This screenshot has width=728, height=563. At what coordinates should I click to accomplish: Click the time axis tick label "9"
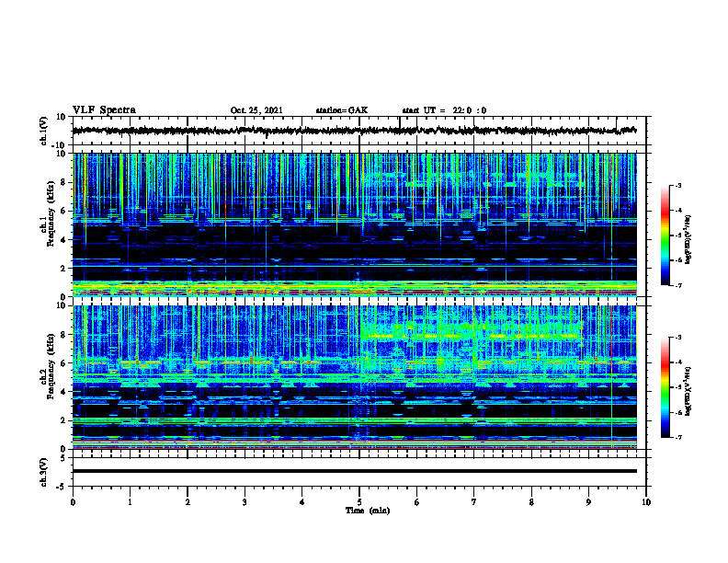[x=588, y=502]
